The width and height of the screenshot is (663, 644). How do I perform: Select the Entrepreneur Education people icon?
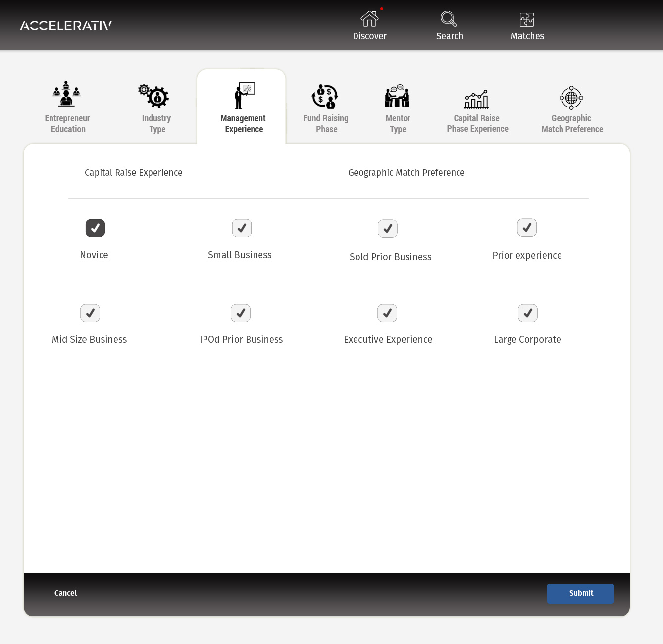pos(67,94)
